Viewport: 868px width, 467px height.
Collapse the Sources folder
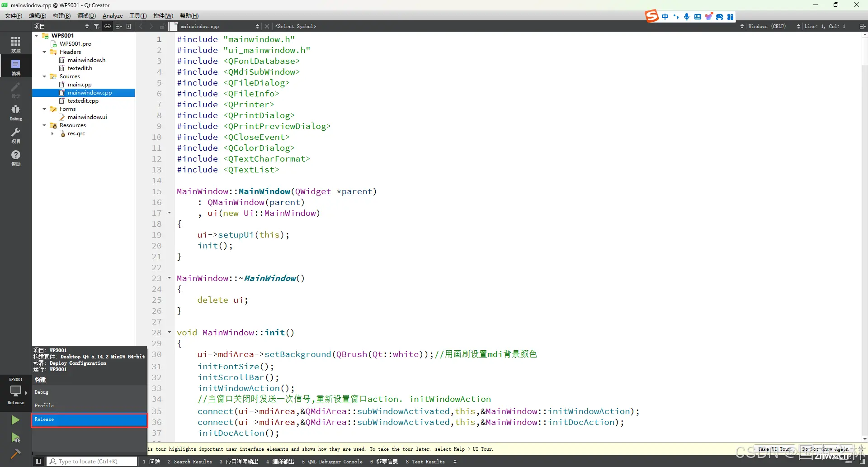(44, 76)
